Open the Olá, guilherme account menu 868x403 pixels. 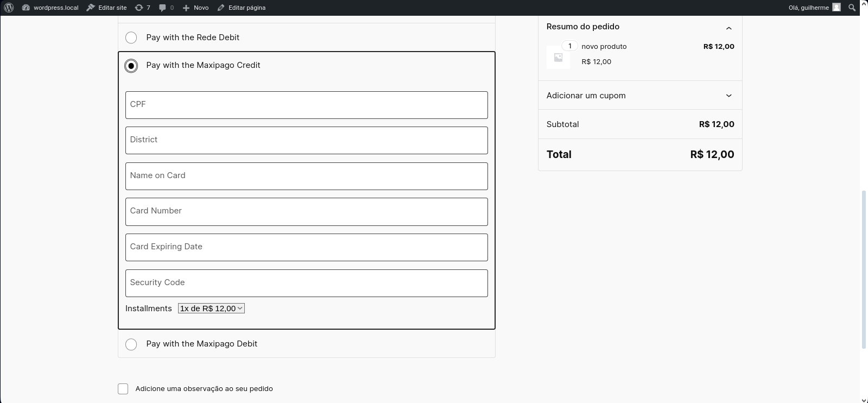[814, 8]
